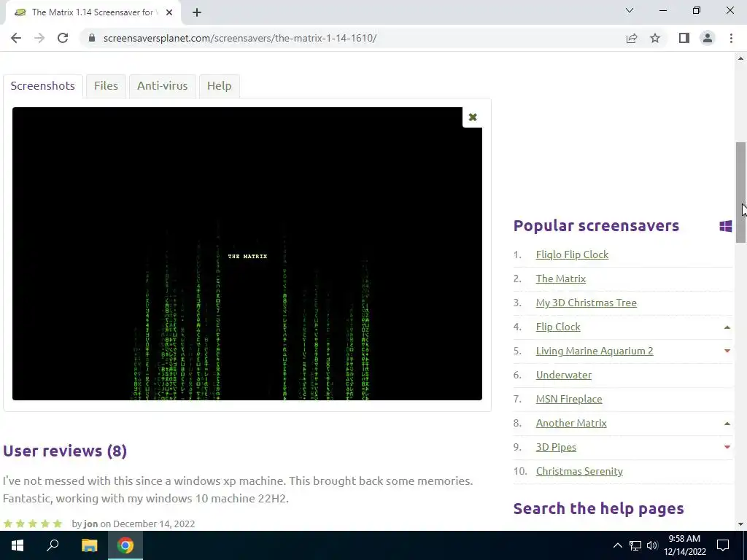The image size is (747, 560).
Task: Click the address bar URL
Action: 239,38
